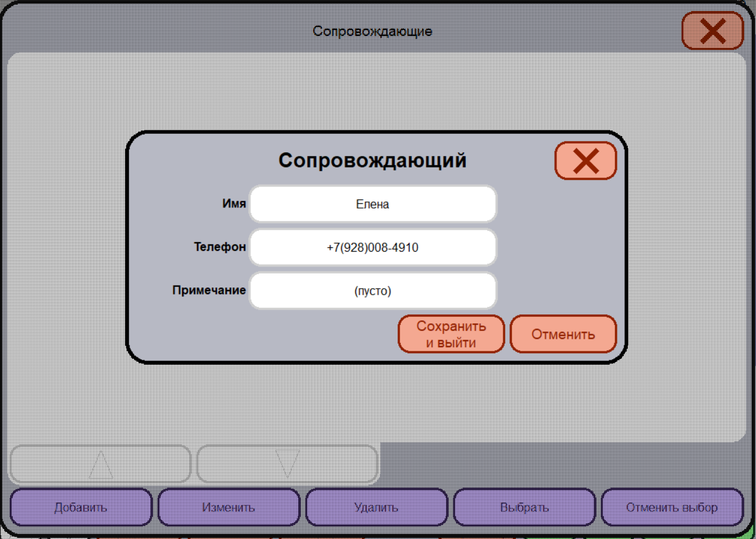Viewport: 756px width, 539px height.
Task: Click the Телефон field label
Action: pyautogui.click(x=220, y=247)
